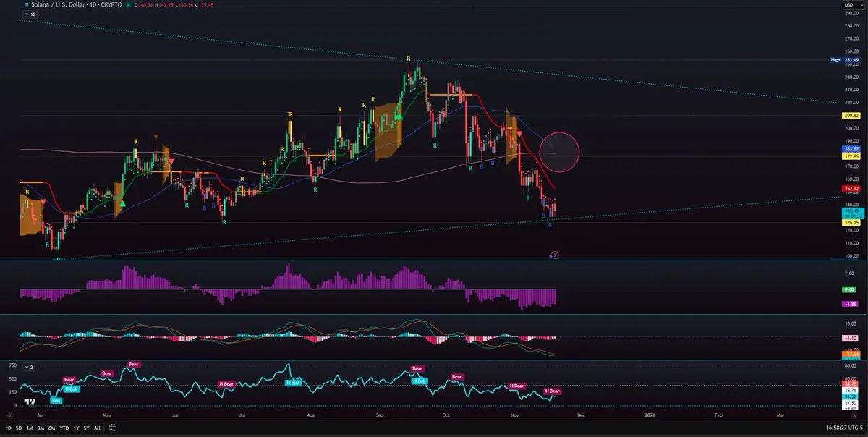The height and width of the screenshot is (437, 868).
Task: Select the 3M time range
Action: (41, 428)
